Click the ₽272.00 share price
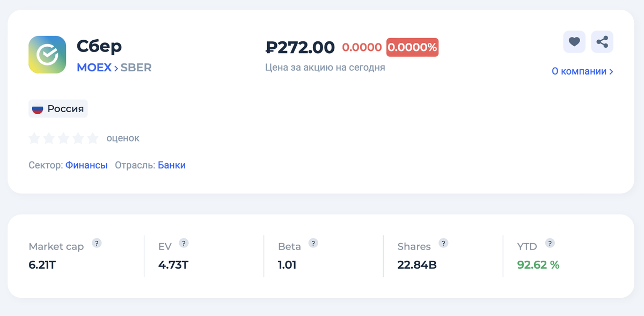The width and height of the screenshot is (644, 316). point(300,47)
